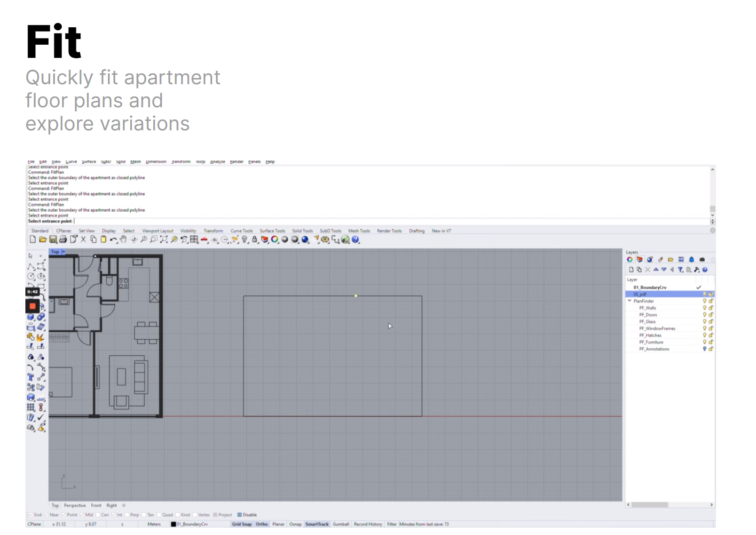Click the padlock Lock objects icon
Viewport: 756px width, 535px height.
click(254, 240)
